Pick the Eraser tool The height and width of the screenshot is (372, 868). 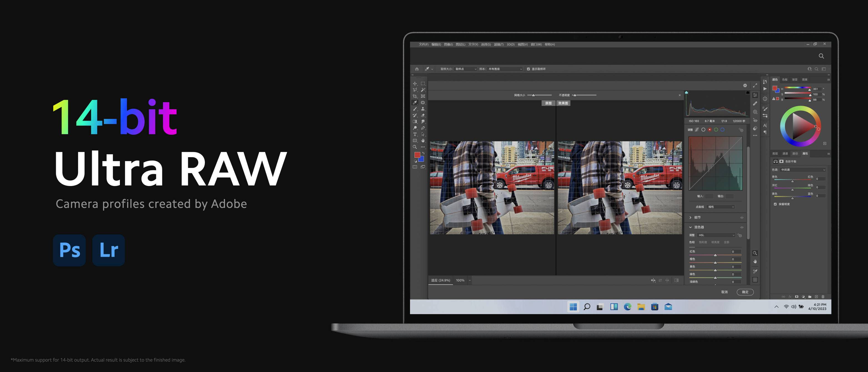(x=423, y=115)
